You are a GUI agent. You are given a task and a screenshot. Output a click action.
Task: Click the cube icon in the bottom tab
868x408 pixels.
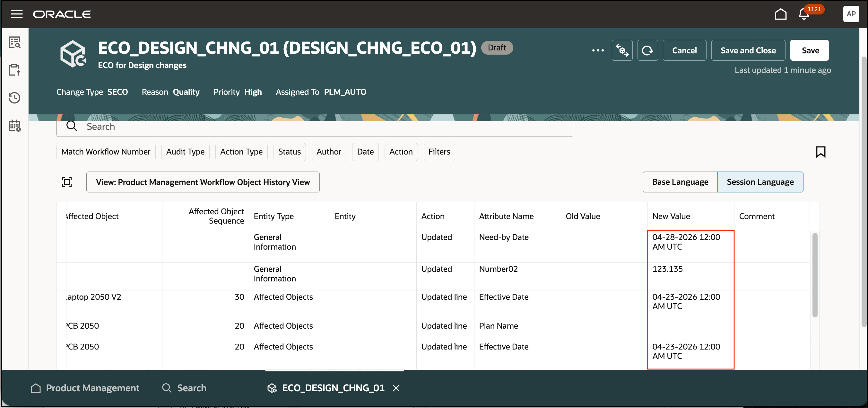(272, 388)
